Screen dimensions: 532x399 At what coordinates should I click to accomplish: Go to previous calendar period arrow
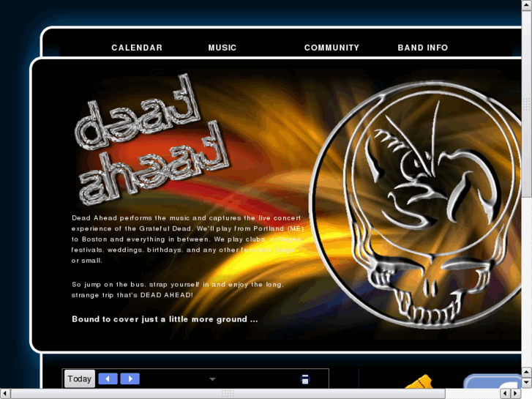tap(108, 379)
